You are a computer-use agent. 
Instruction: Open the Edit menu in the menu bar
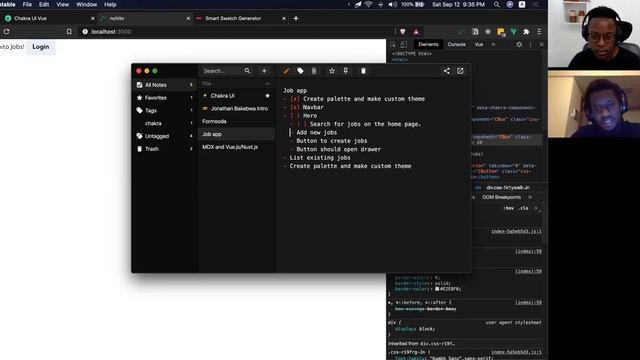(x=44, y=4)
